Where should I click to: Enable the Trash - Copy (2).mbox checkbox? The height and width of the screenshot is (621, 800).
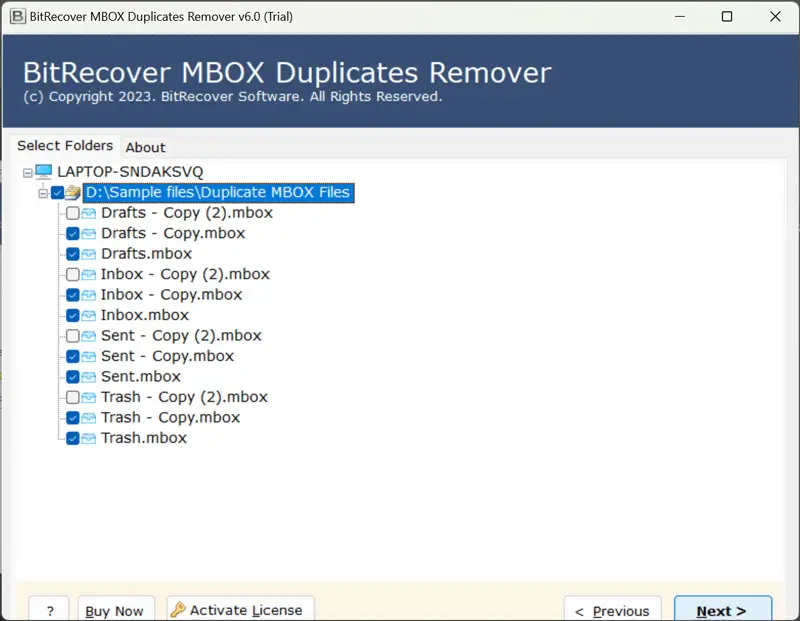[x=73, y=397]
